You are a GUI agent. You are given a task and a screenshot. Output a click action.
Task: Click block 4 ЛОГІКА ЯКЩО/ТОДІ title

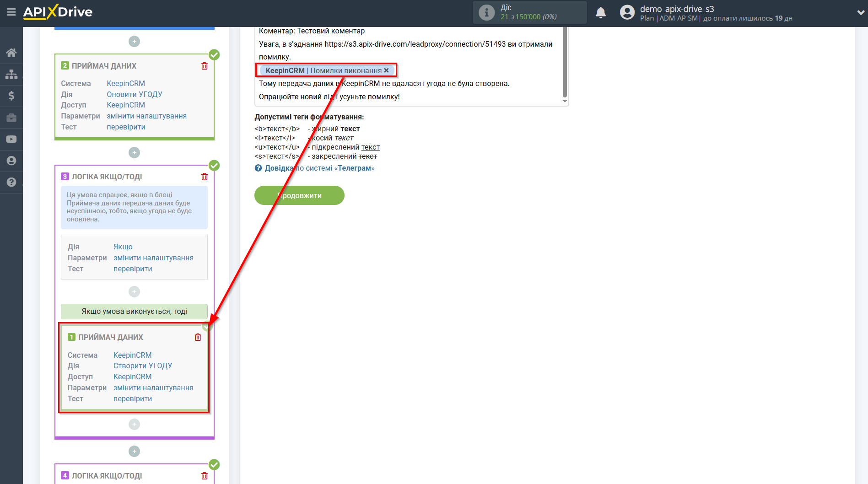pos(107,476)
